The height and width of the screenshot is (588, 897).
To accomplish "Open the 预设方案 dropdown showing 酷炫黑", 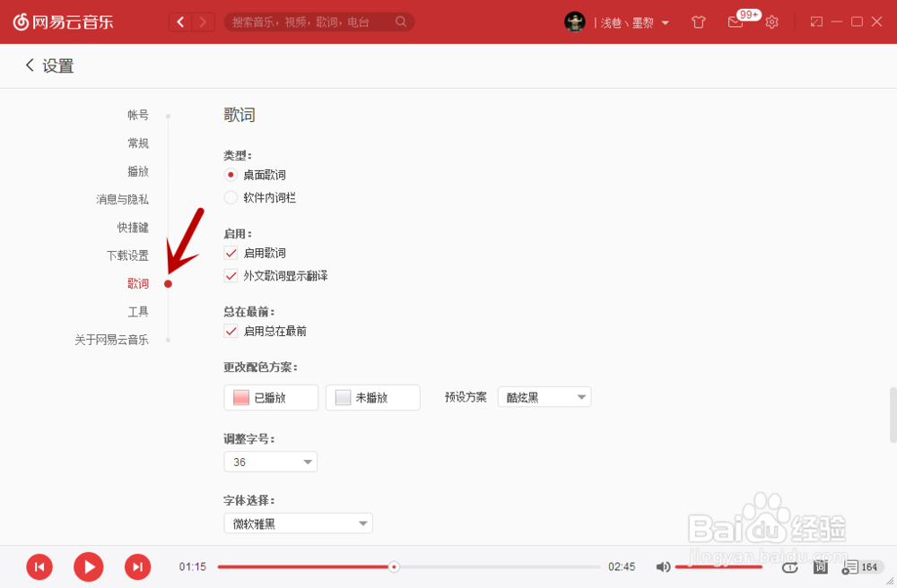I will (x=544, y=396).
